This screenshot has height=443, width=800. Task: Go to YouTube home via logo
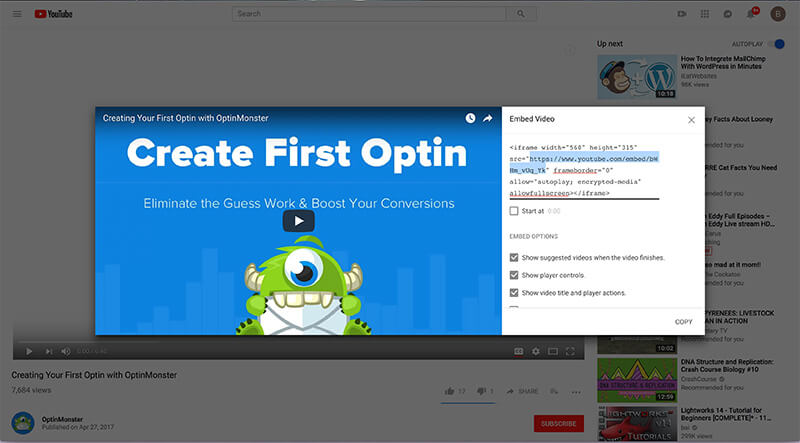[54, 14]
